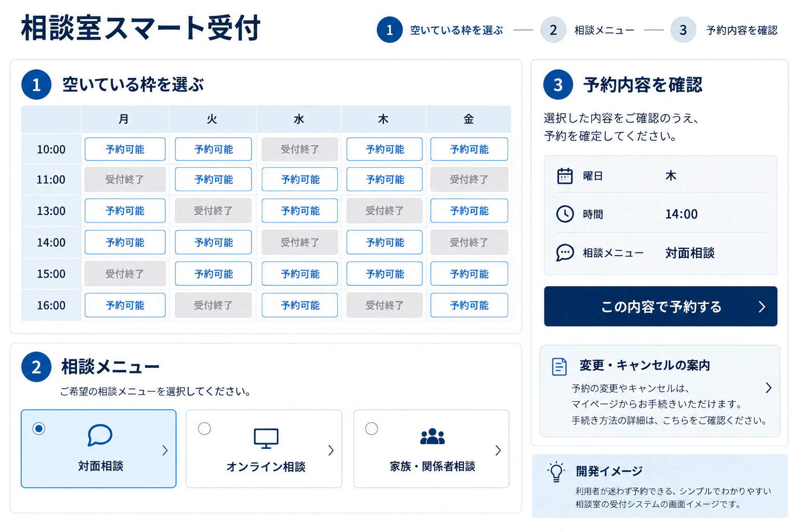Book the Friday 10:00 予約可能 slot

tap(469, 150)
